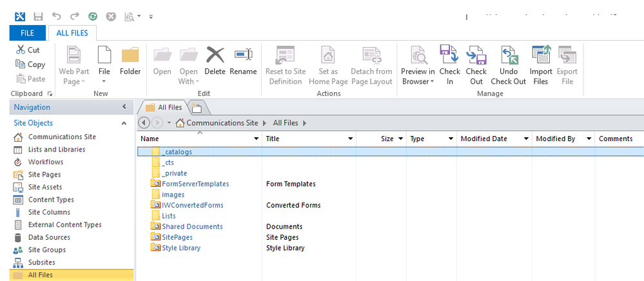Click Communications Site in breadcrumb

pyautogui.click(x=222, y=123)
